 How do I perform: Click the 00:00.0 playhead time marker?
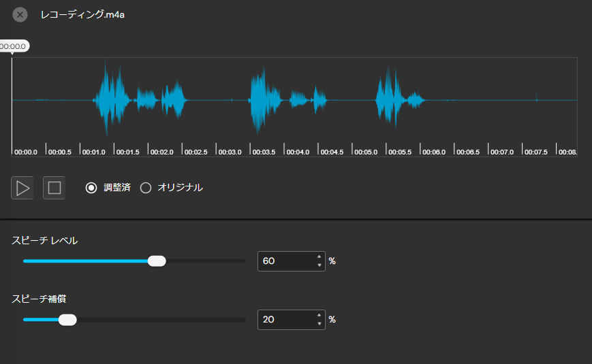coord(14,46)
